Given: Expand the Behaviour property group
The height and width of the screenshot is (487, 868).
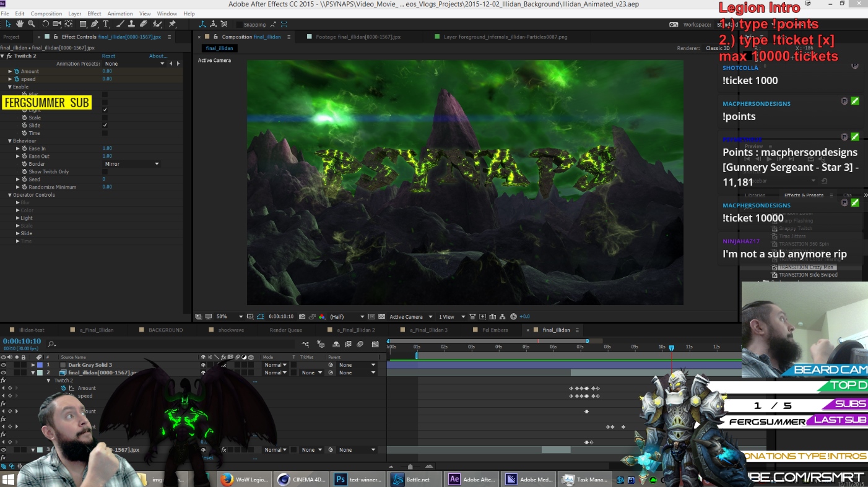Looking at the screenshot, I should (10, 141).
